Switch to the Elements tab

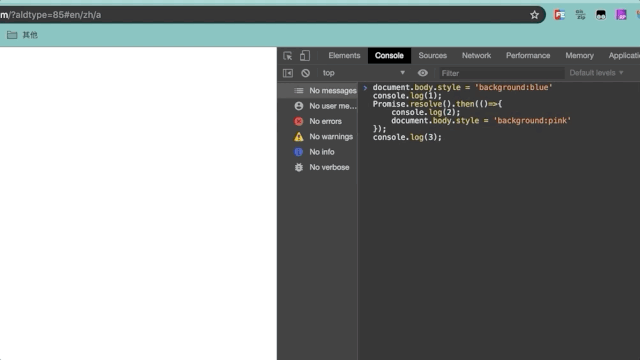[x=344, y=56]
